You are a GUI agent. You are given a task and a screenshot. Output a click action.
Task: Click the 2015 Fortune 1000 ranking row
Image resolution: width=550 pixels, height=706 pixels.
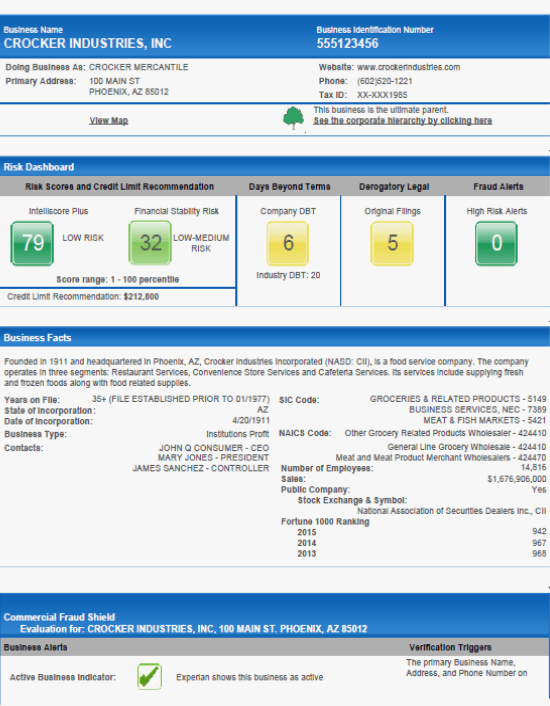tap(422, 532)
